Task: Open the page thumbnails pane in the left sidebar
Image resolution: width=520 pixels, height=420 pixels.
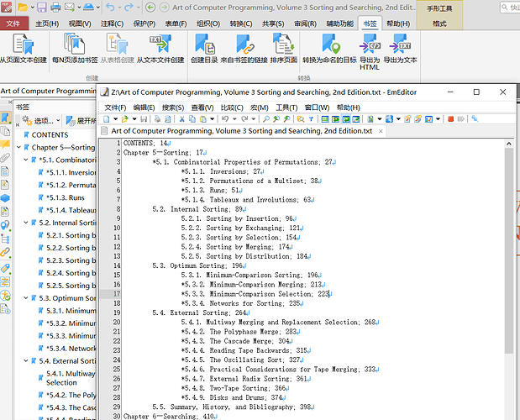Action: pos(5,131)
